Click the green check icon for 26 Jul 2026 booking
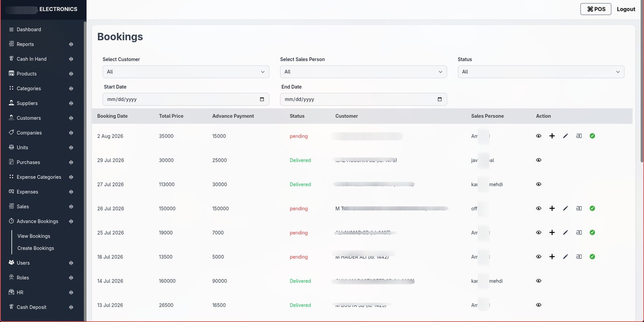 pos(592,208)
